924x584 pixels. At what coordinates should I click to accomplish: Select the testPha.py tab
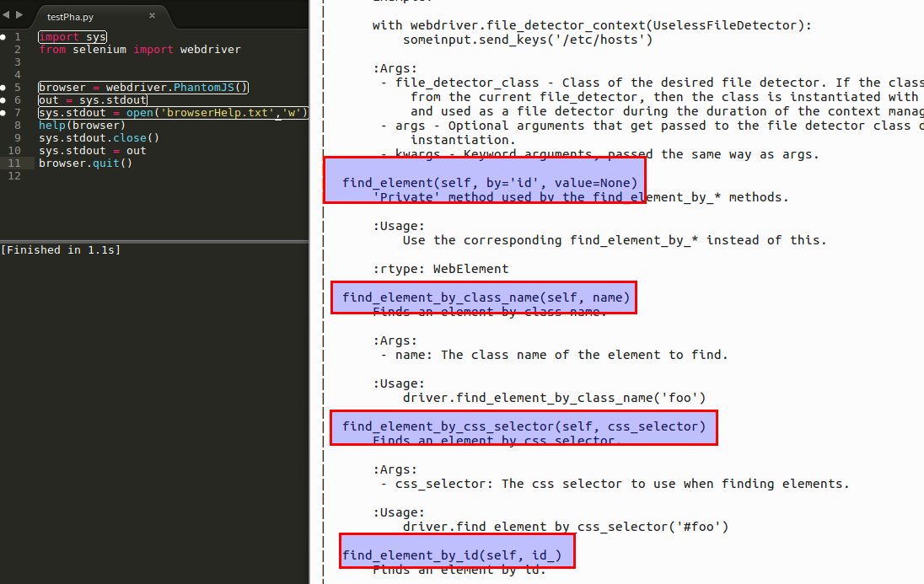[x=70, y=17]
